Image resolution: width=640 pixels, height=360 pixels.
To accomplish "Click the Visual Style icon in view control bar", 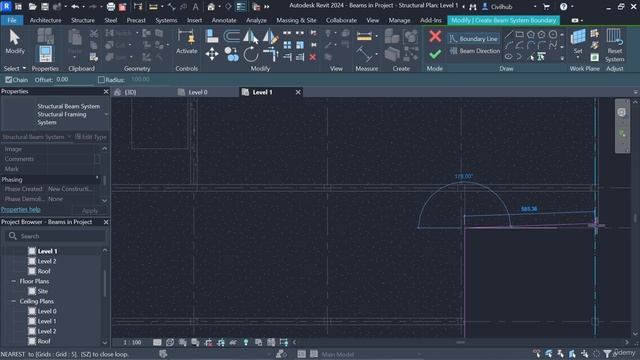I will point(170,342).
